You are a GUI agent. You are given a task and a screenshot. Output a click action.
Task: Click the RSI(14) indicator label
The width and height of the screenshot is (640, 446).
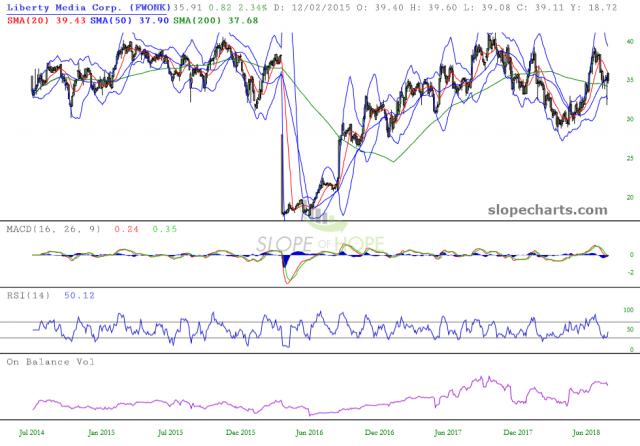29,295
